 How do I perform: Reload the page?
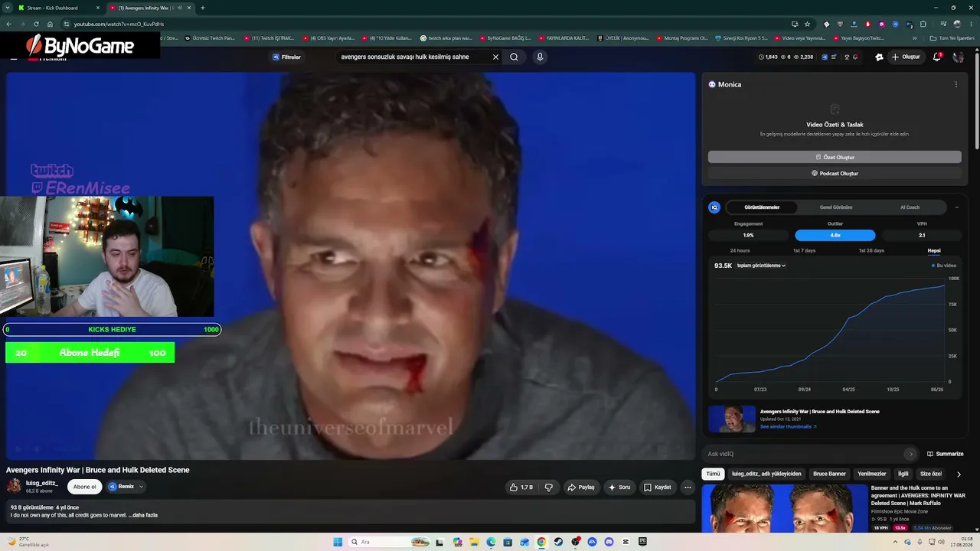tap(36, 24)
